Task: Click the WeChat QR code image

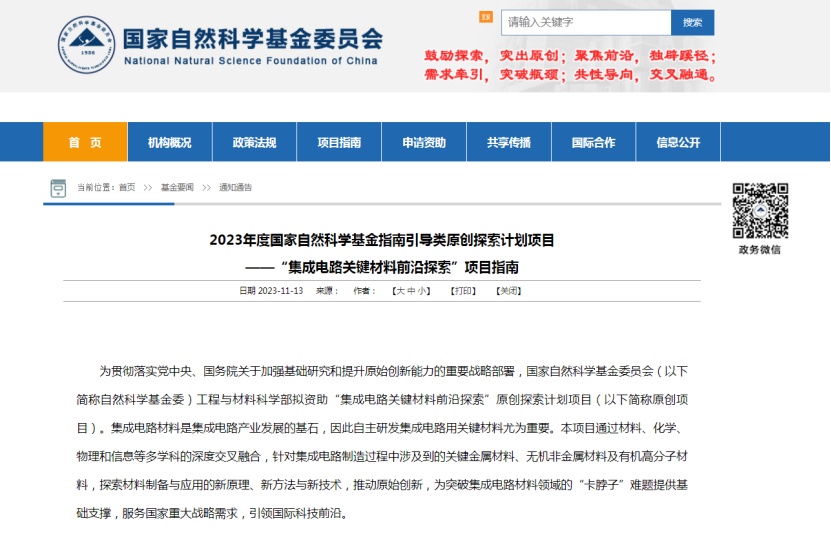Action: pos(760,210)
